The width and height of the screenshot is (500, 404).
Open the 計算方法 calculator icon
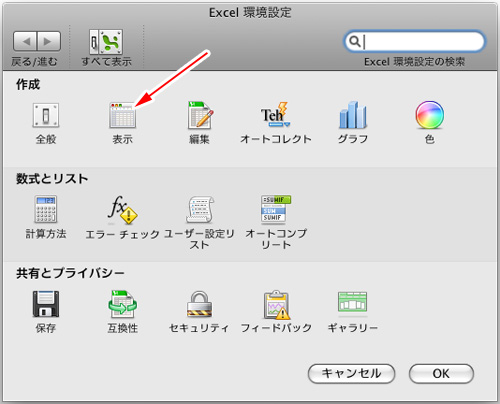click(46, 209)
